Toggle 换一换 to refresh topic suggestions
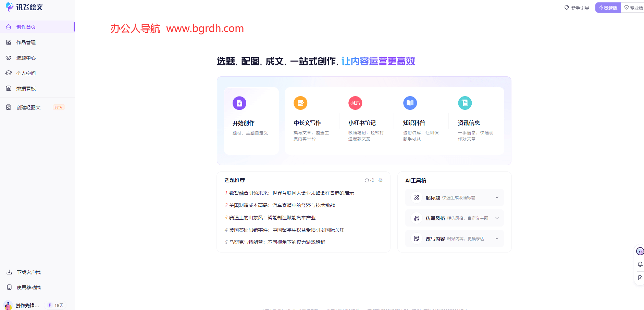The width and height of the screenshot is (644, 310). [x=373, y=180]
